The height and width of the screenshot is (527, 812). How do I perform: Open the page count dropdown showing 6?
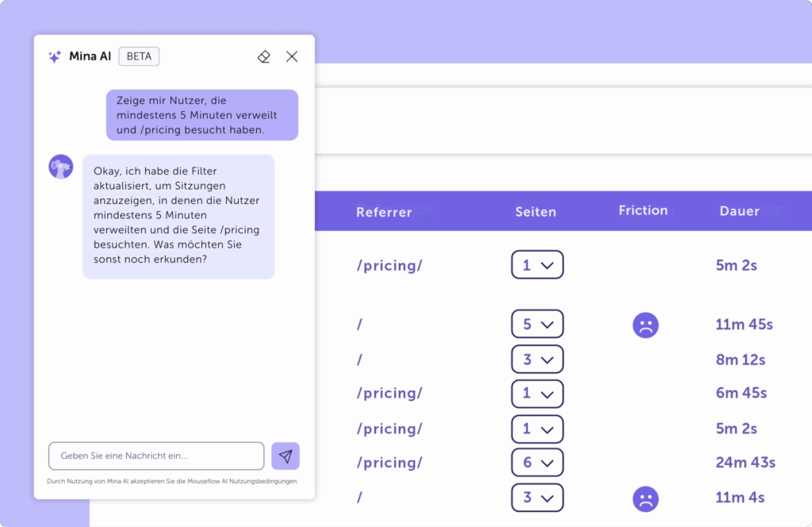coord(538,462)
